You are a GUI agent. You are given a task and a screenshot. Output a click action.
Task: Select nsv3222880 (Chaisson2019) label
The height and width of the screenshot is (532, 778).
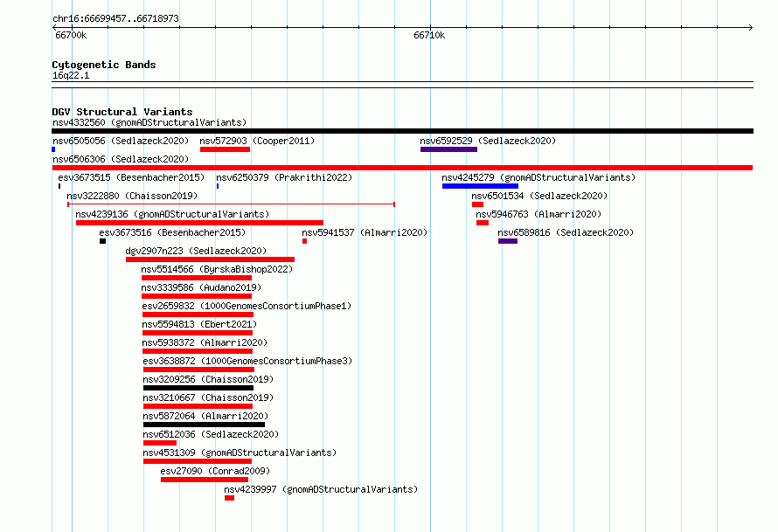132,196
